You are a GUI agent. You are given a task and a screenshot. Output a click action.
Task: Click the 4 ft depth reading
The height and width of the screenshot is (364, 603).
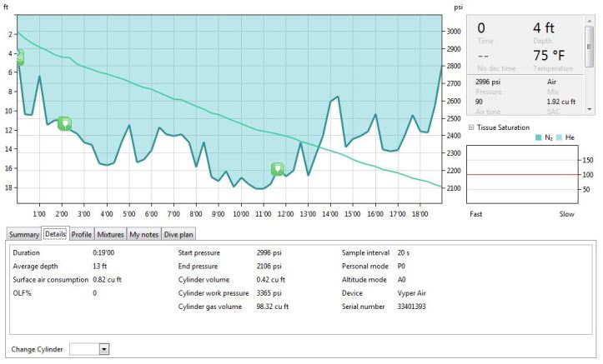(543, 28)
